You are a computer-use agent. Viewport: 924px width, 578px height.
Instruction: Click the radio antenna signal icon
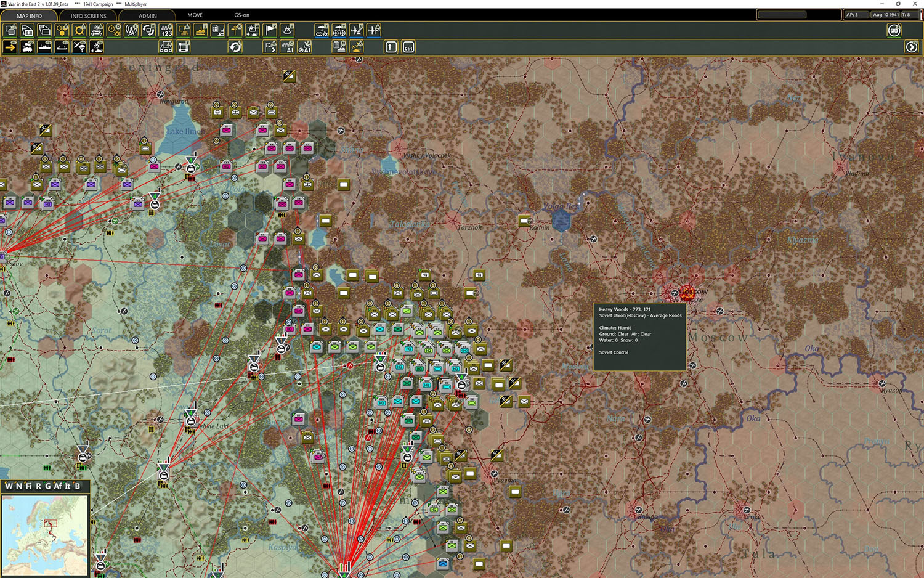(131, 30)
